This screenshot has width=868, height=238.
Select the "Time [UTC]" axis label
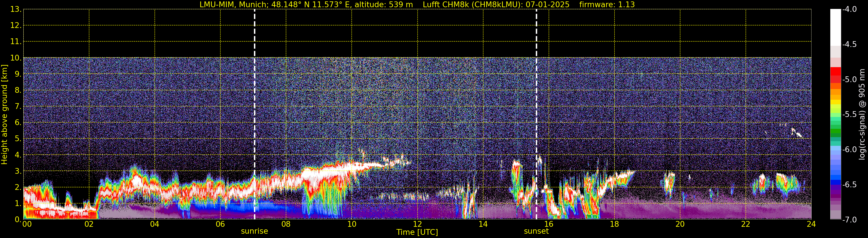[417, 232]
